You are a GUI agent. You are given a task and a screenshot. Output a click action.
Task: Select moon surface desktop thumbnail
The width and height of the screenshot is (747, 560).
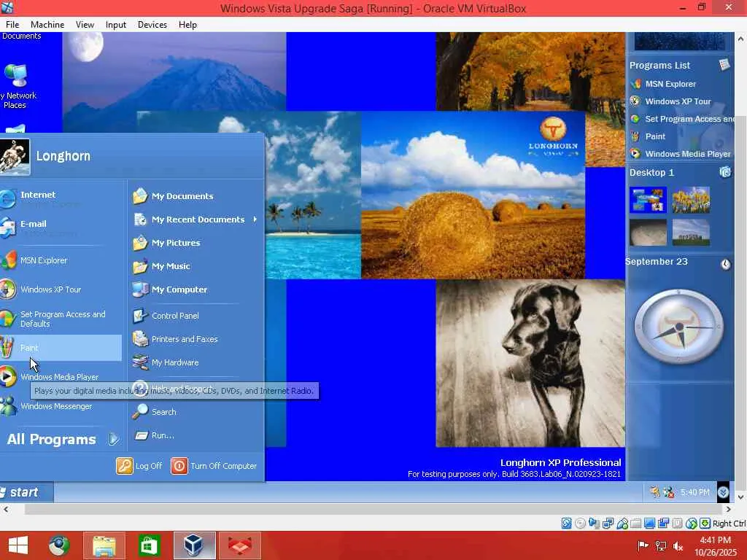click(648, 232)
